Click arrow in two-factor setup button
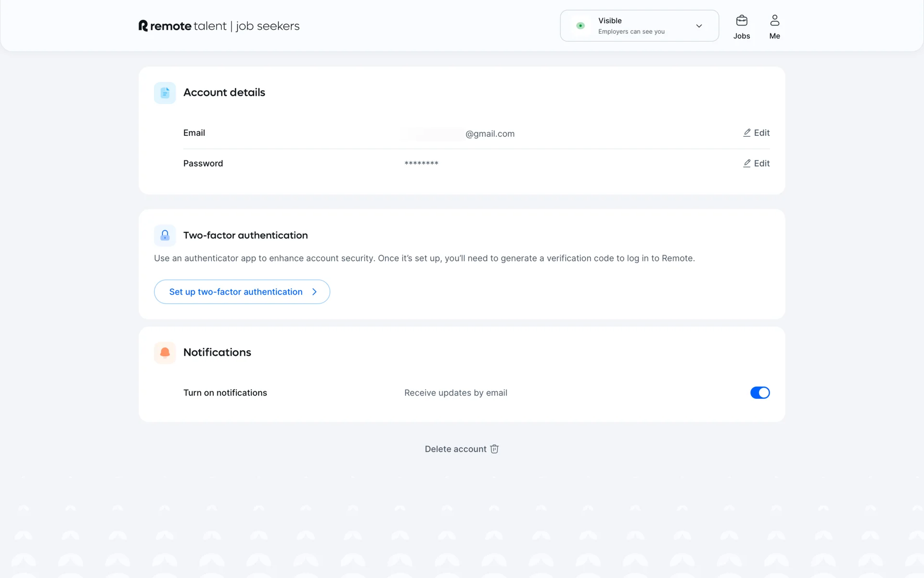This screenshot has height=578, width=924. [314, 292]
